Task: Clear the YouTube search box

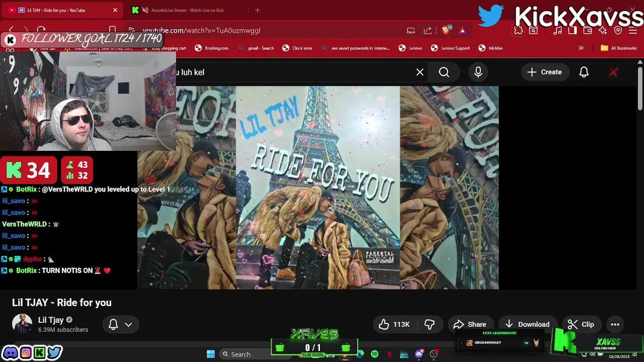Action: [x=420, y=72]
